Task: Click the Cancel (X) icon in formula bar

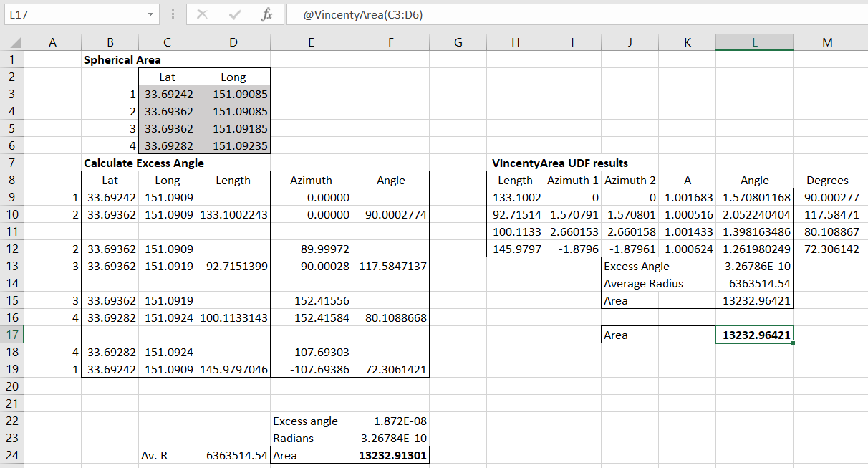Action: 203,14
